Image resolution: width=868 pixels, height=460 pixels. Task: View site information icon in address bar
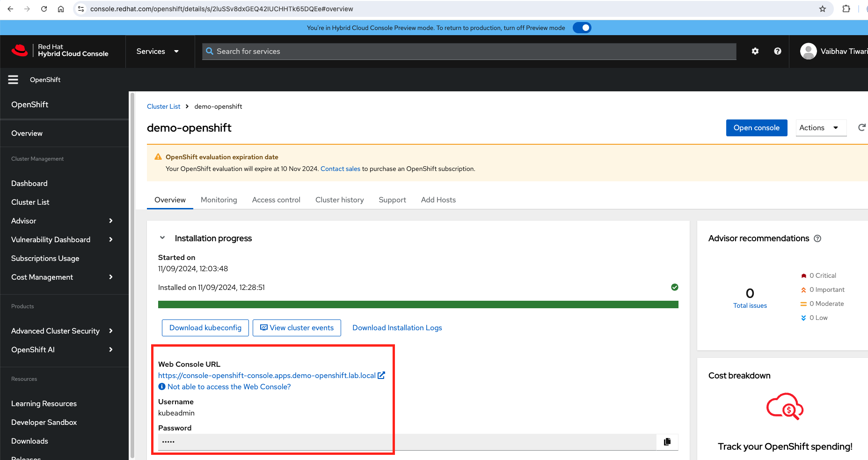81,9
